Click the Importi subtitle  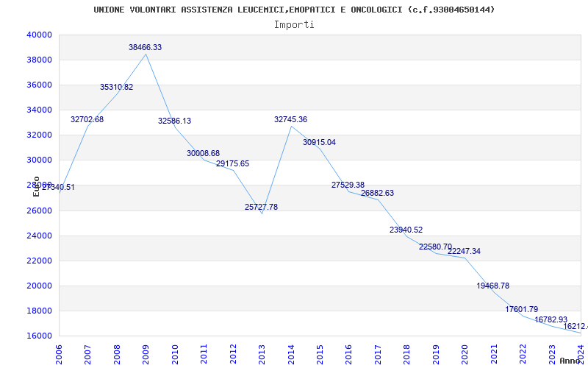pos(294,25)
